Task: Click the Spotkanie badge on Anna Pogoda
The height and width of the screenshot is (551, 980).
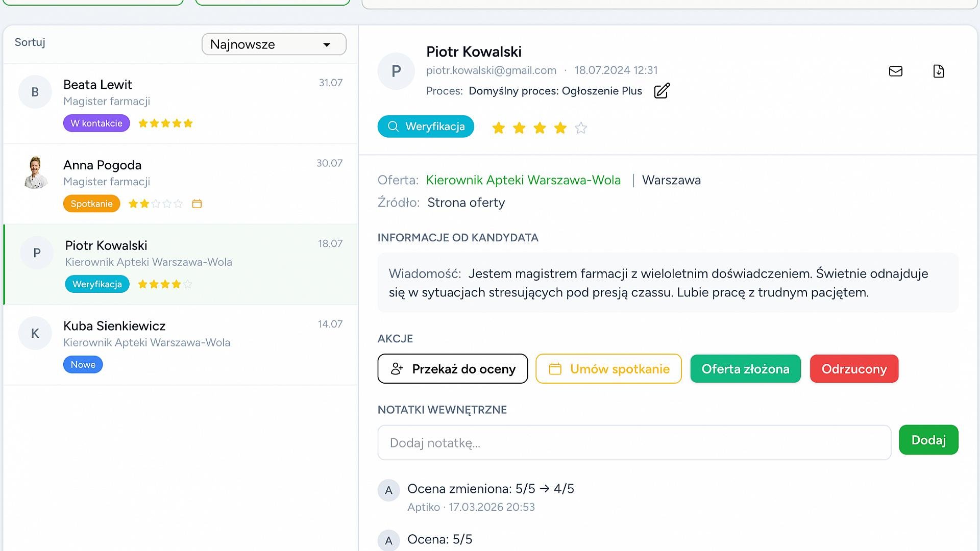Action: click(91, 204)
